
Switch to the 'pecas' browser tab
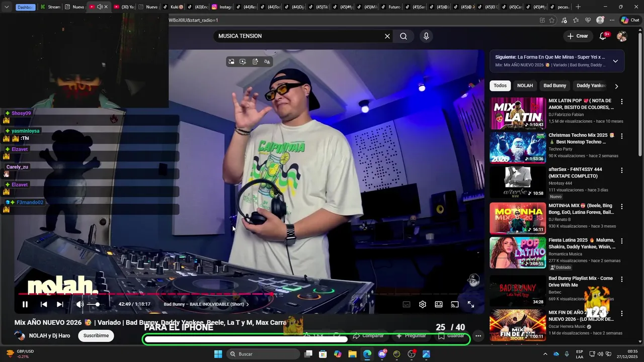tap(559, 7)
